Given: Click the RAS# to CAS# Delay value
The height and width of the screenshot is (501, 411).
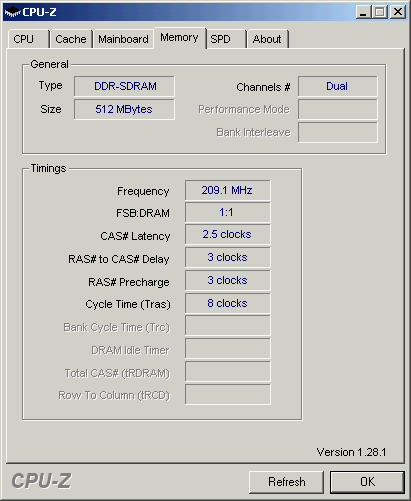Looking at the screenshot, I should (228, 257).
